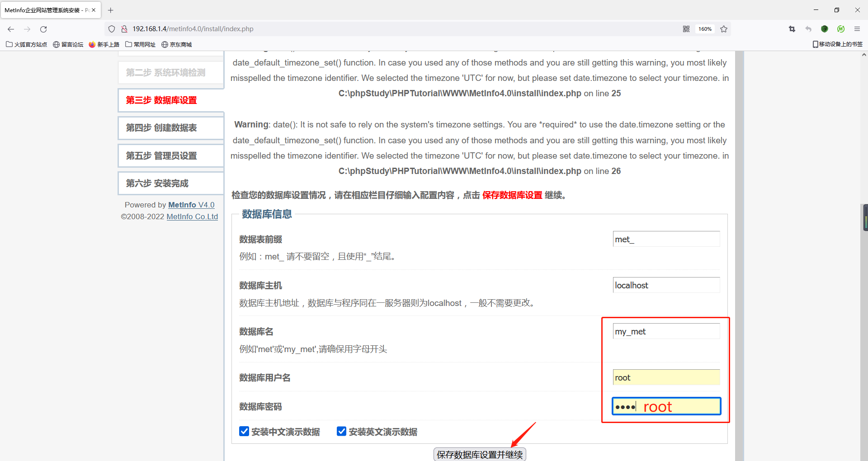Image resolution: width=868 pixels, height=461 pixels.
Task: Click 保存数据库设置并继续 button
Action: click(x=480, y=454)
